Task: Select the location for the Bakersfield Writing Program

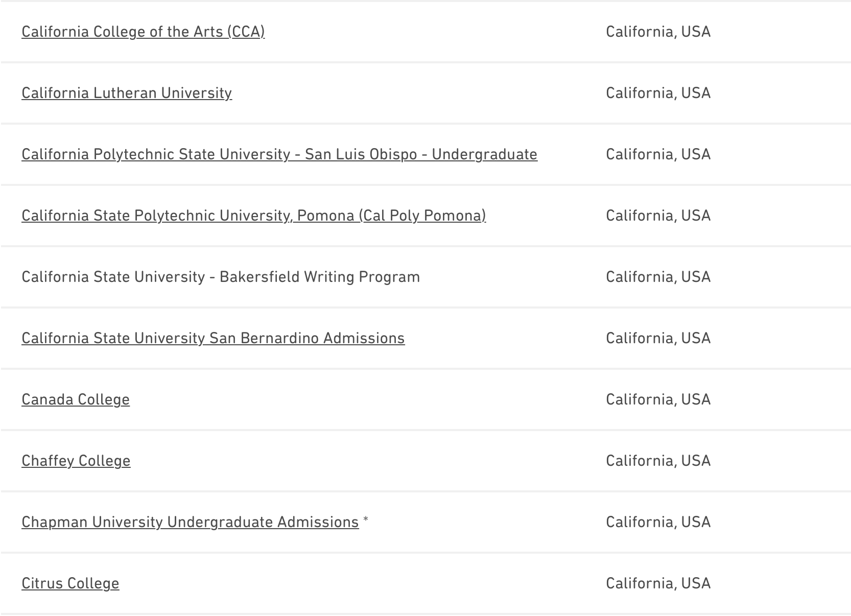Action: pos(658,277)
